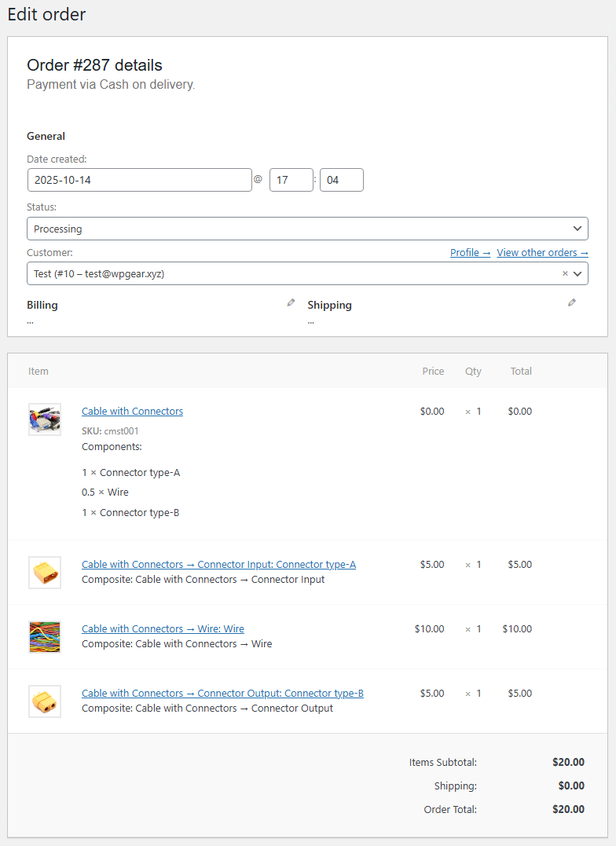Click the Status dropdown chevron arrow
616x846 pixels.
(x=577, y=229)
